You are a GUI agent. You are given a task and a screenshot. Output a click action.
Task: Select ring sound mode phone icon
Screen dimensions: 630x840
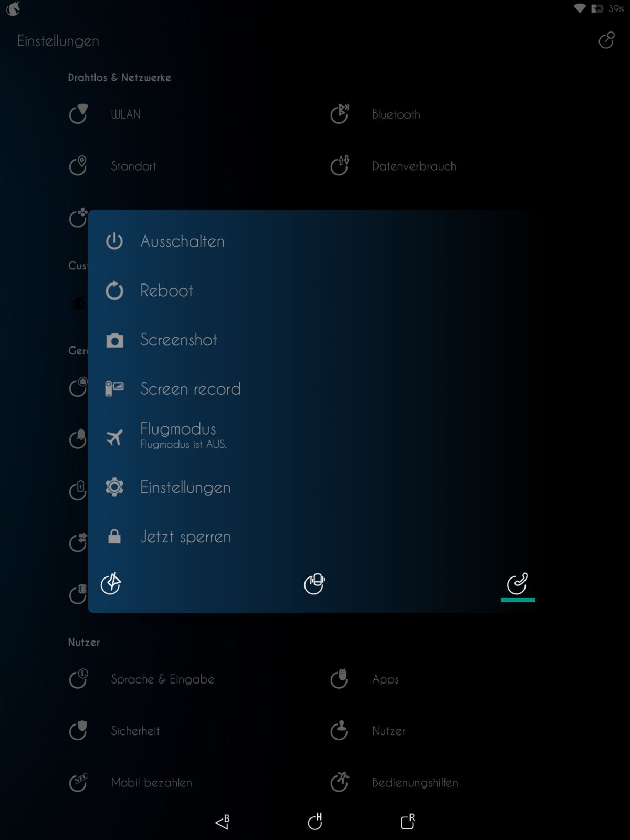coord(518,583)
